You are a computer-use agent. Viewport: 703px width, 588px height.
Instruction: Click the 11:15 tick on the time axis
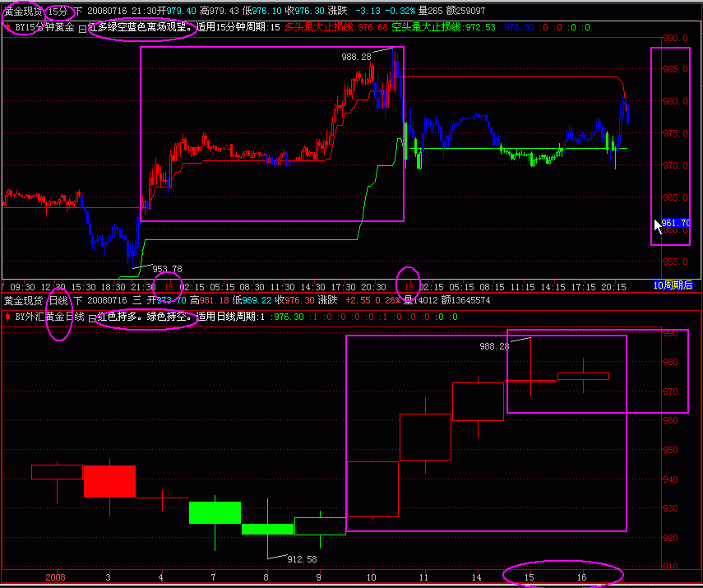[522, 287]
